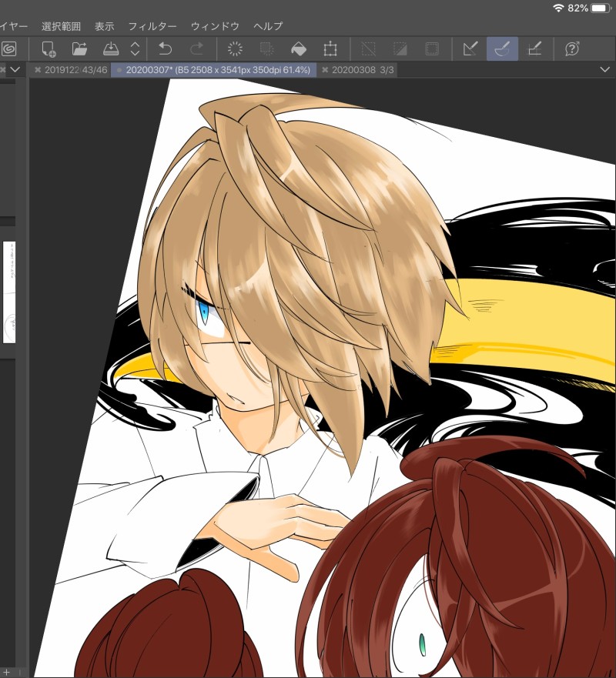Screen dimensions: 616x678
Task: Click Clear Outside Selection icon
Action: (266, 48)
